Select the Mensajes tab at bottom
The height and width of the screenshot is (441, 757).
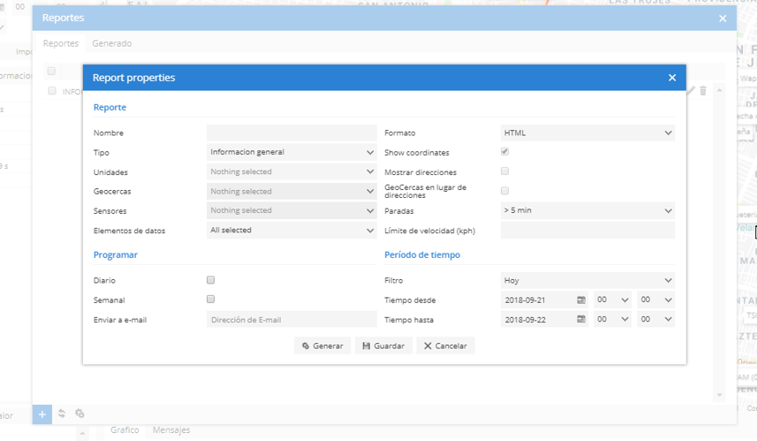pos(171,430)
